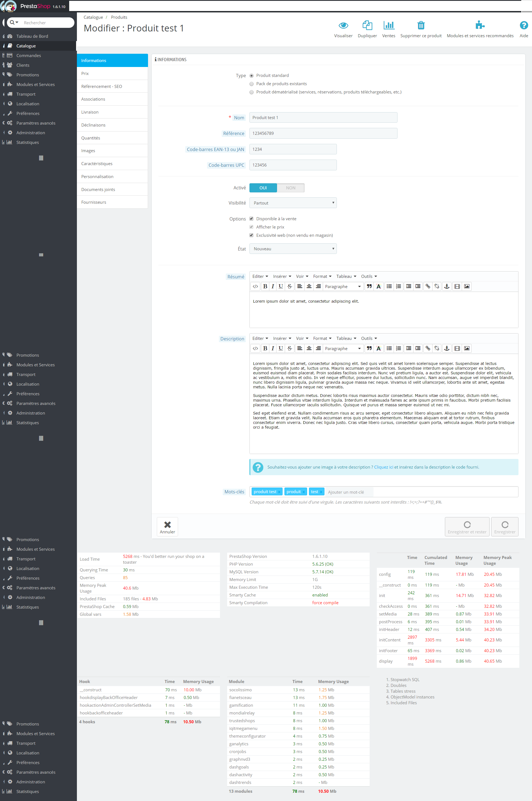Select Pack de produits existants type
The image size is (532, 801).
251,84
